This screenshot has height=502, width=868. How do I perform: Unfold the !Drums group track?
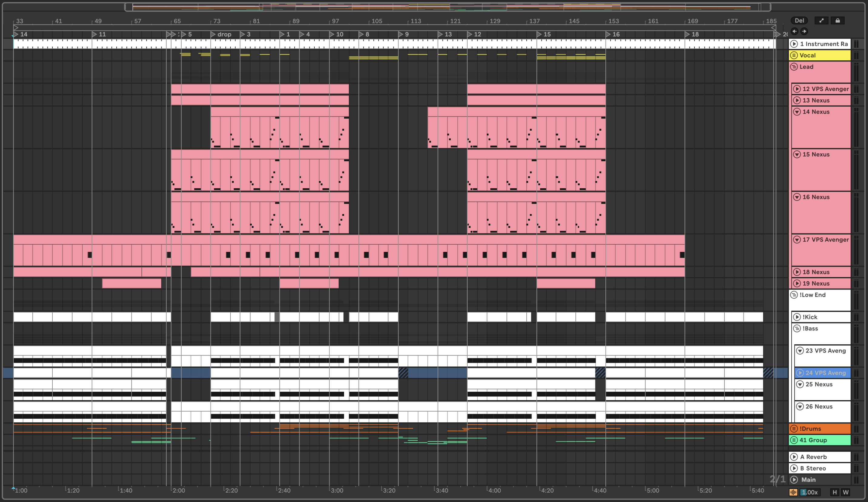click(x=794, y=429)
